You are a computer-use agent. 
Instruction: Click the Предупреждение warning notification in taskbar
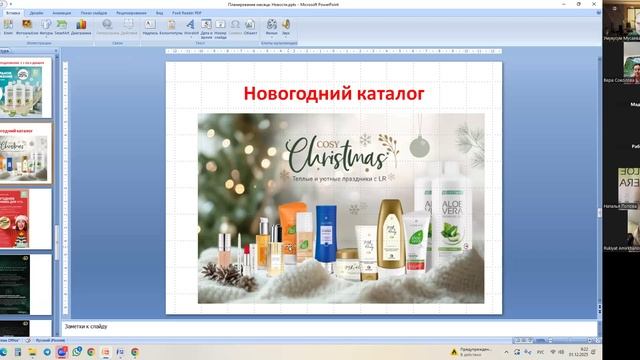pos(471,352)
